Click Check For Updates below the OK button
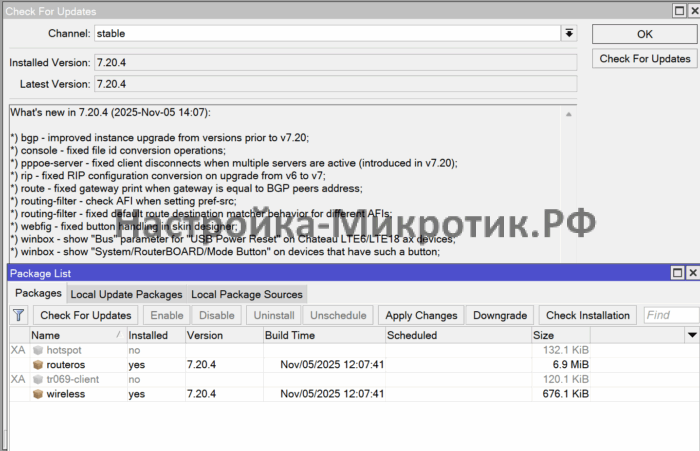Viewport: 700px width, 451px height. tap(644, 59)
